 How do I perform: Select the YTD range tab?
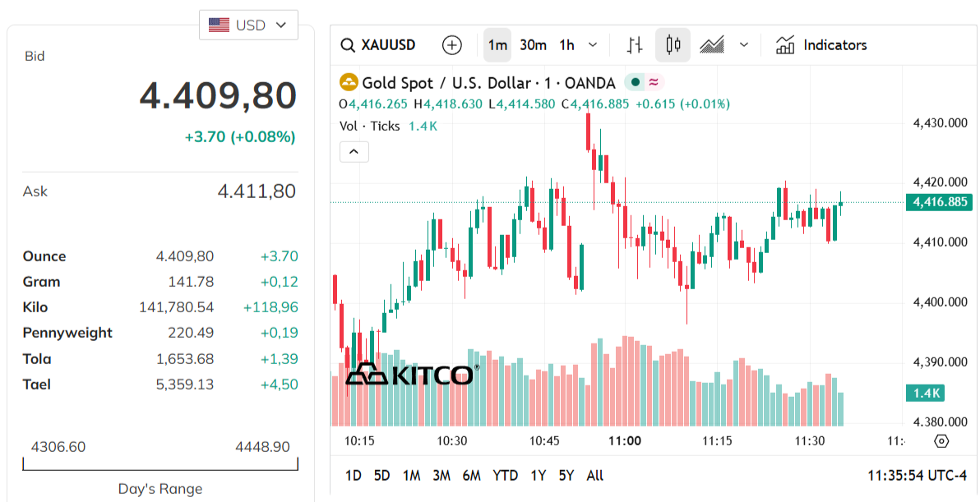506,475
